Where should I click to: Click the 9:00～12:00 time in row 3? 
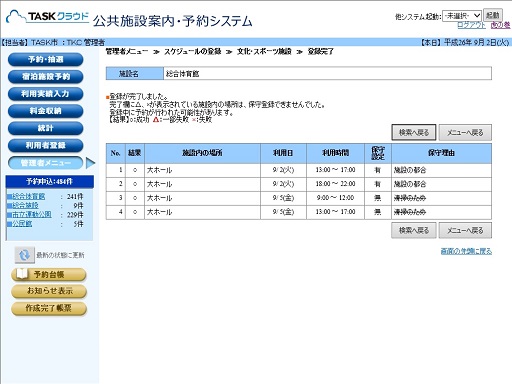point(335,198)
